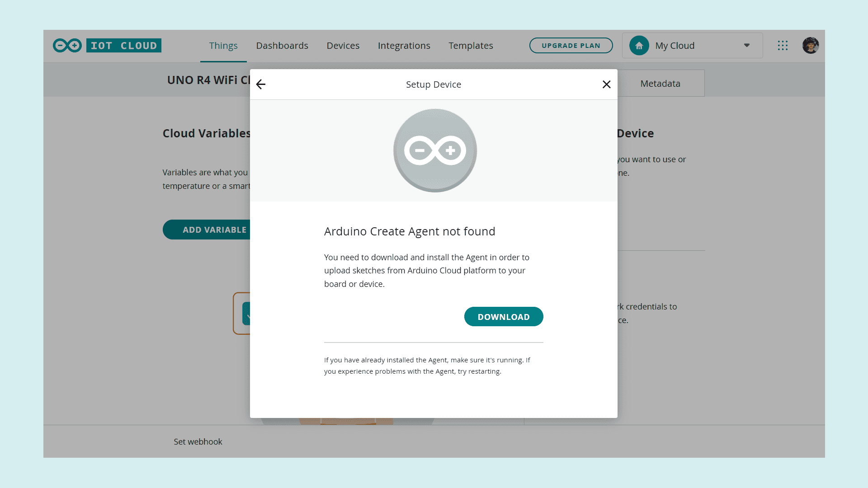
Task: Open the apps grid menu
Action: click(783, 46)
